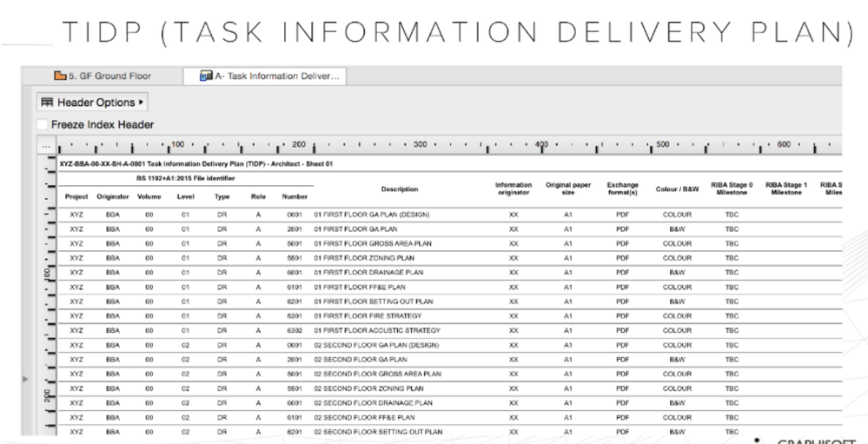Viewport: 868px width, 444px height.
Task: Switch to the 5. GF Ground Floor tab
Action: (103, 76)
